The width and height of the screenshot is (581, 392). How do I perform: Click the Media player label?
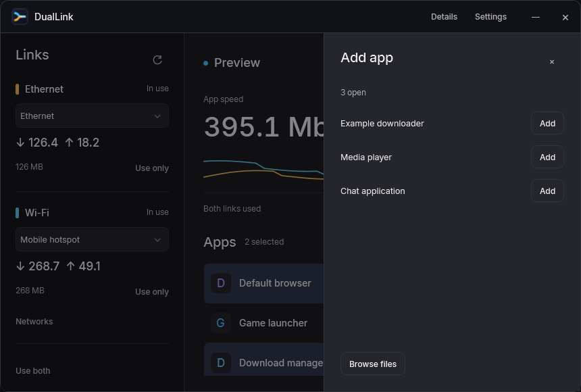click(366, 157)
